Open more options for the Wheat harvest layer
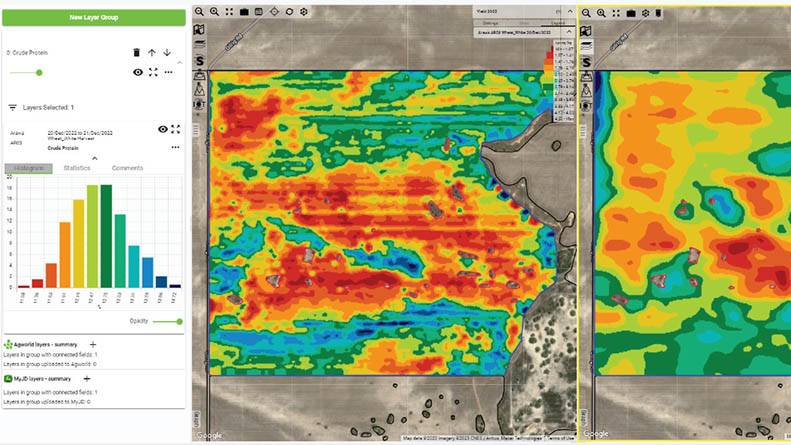 tap(175, 147)
